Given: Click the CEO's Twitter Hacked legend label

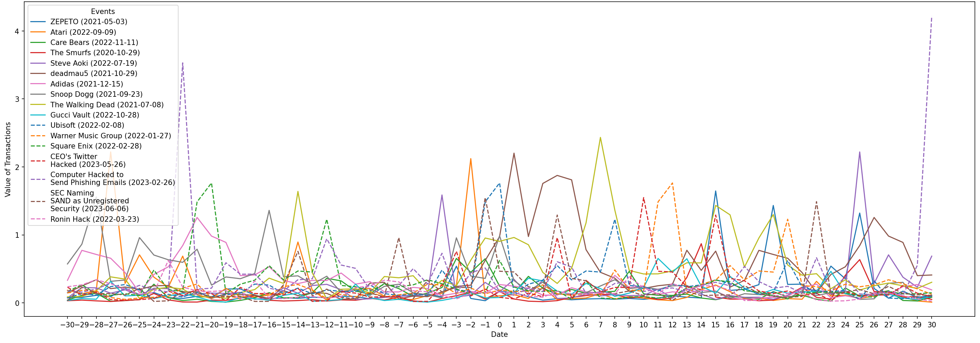Looking at the screenshot, I should 88,160.
